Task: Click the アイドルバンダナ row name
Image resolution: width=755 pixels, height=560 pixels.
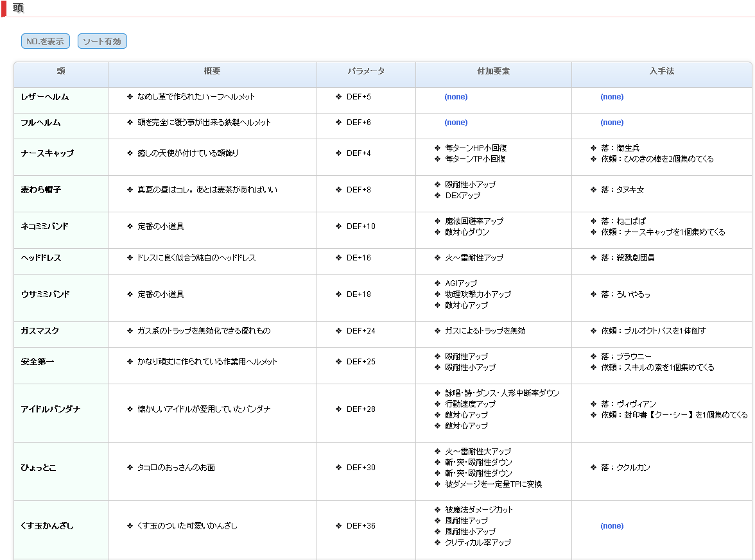Action: pos(51,409)
